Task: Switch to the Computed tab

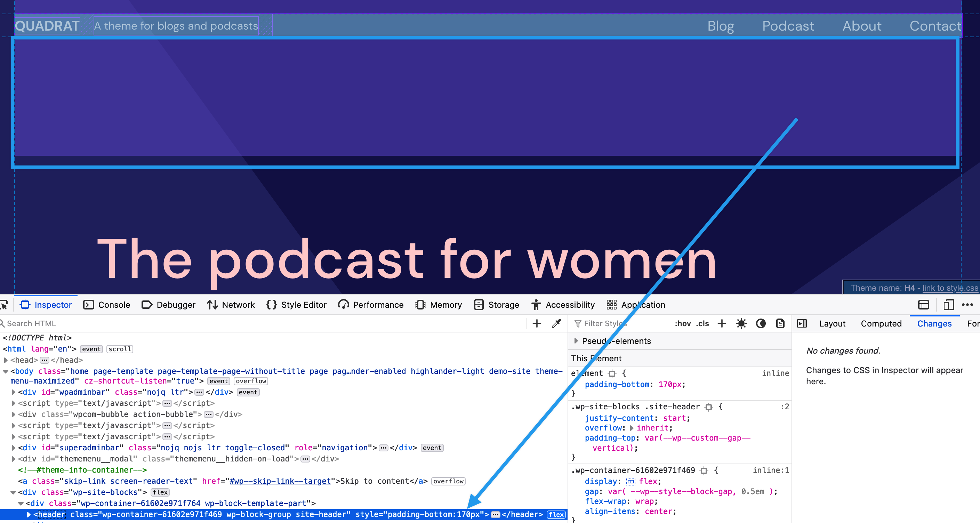Action: (x=882, y=323)
